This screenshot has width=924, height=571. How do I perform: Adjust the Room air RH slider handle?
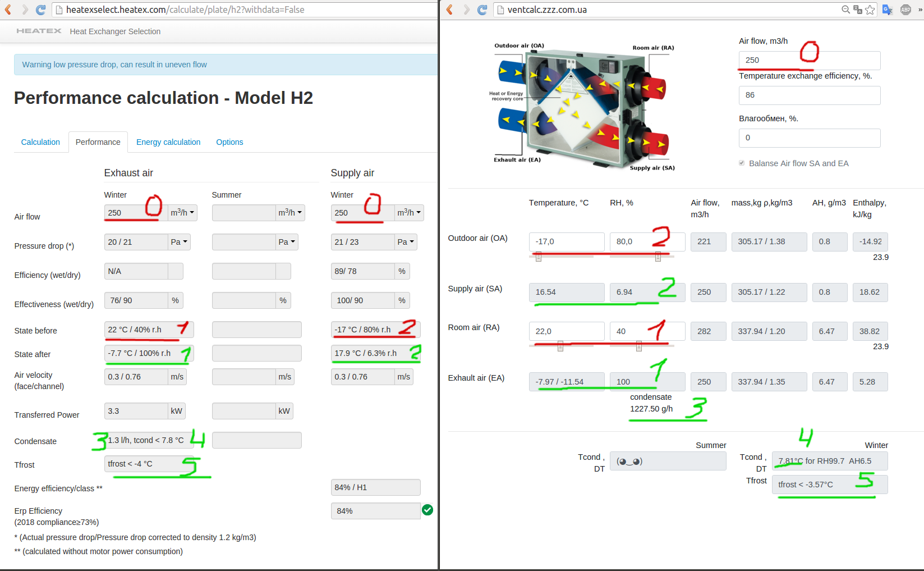(639, 346)
